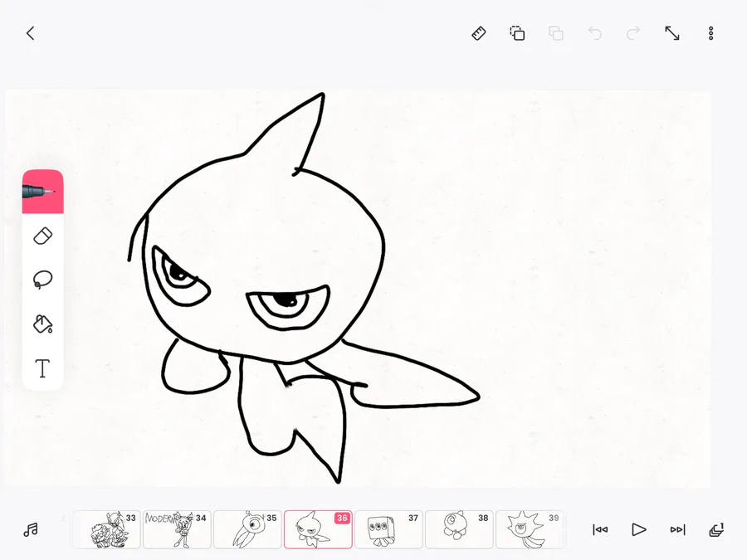Tap the paste frame icon

click(x=556, y=33)
